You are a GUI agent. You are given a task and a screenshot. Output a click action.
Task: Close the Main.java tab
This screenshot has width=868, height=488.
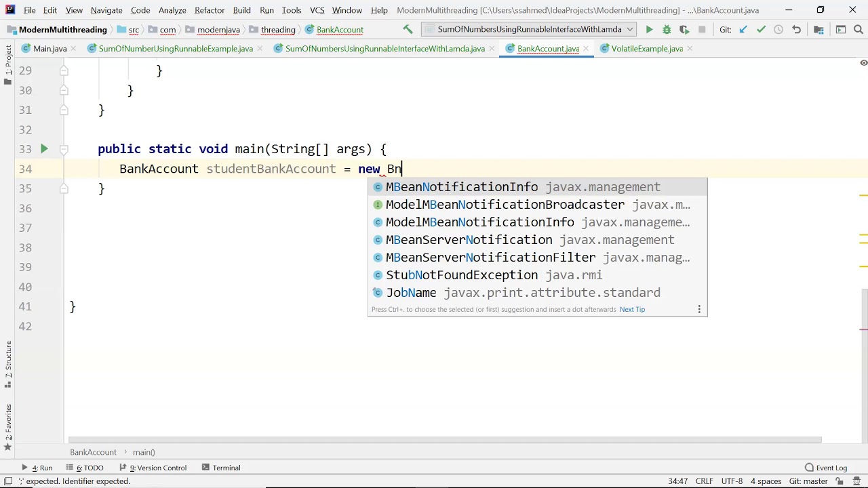click(x=74, y=49)
